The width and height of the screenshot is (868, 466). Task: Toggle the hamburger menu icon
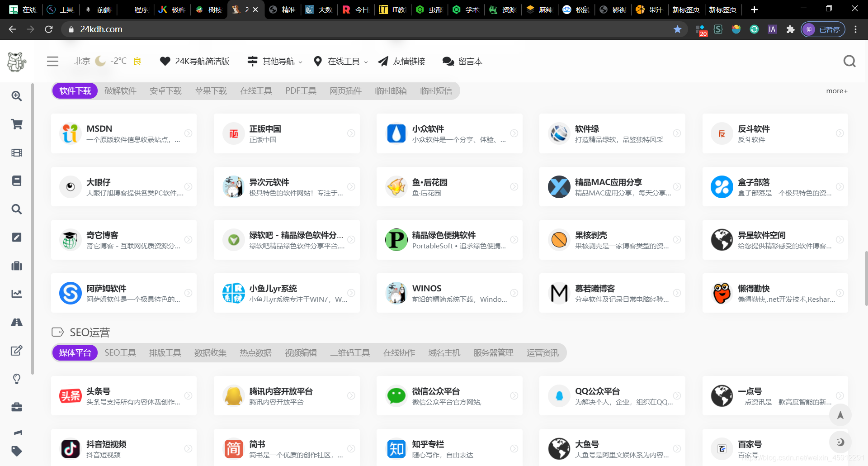point(52,61)
